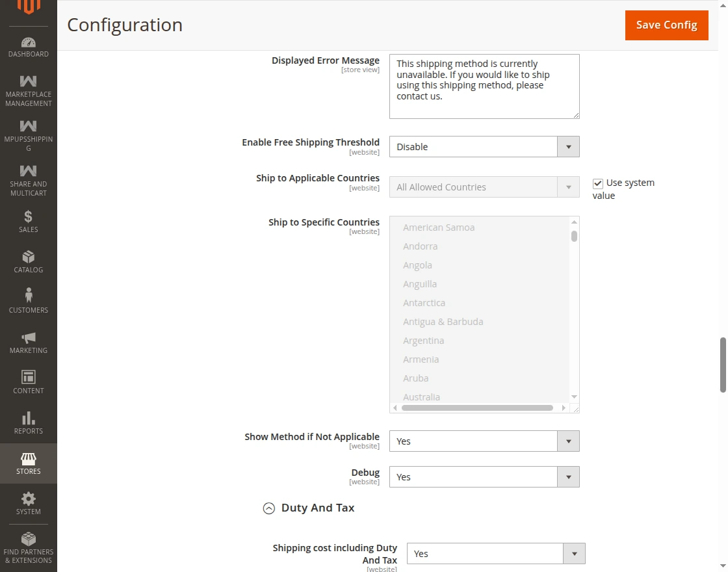Viewport: 728px width, 572px height.
Task: Open Ship to Applicable Countries dropdown
Action: (484, 187)
